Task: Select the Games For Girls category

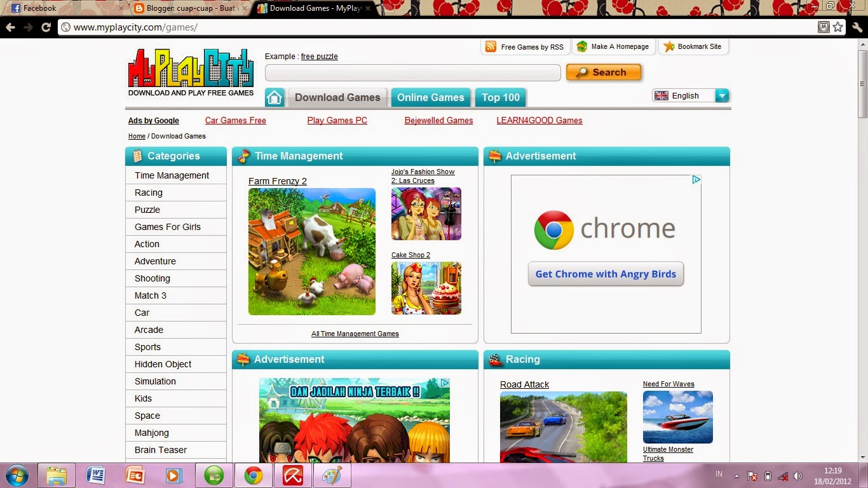Action: (176, 227)
